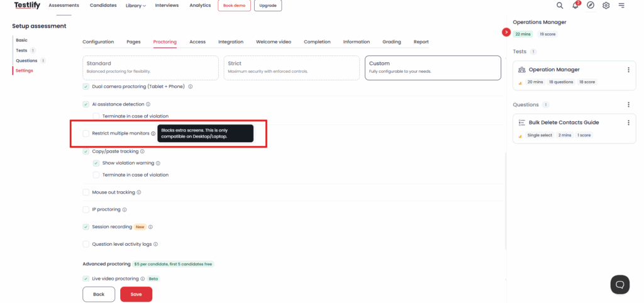Toggle Live video proctoring checkbox
644x303 pixels.
point(86,278)
